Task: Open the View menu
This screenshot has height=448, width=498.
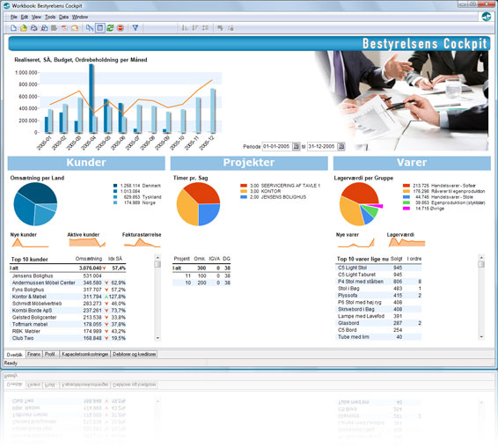Action: (36, 17)
